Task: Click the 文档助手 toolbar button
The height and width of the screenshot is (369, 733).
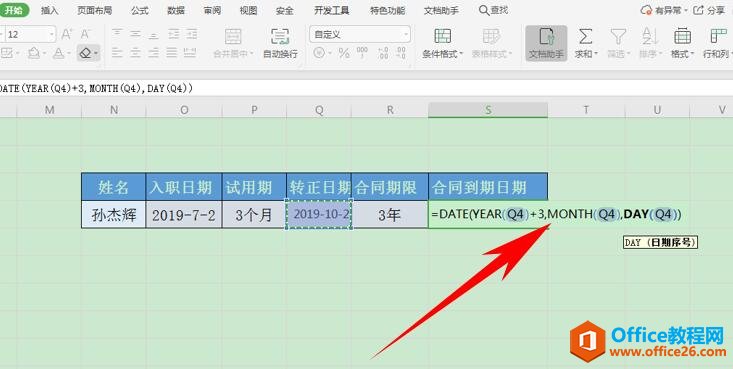Action: point(546,43)
